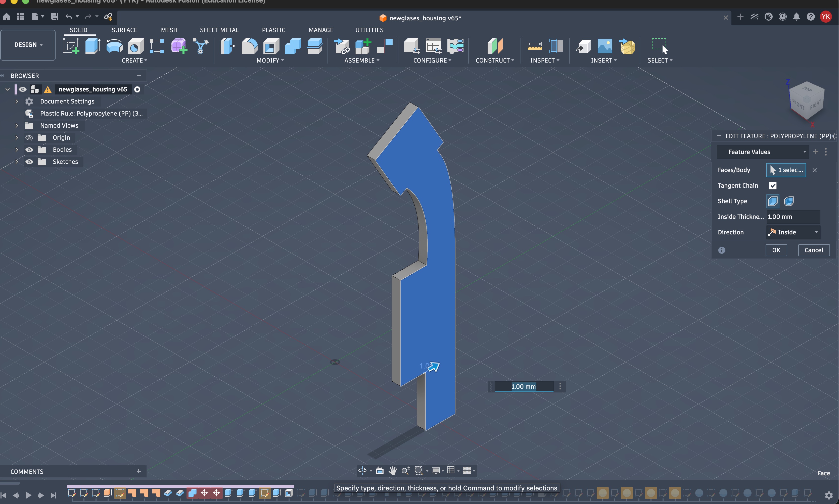839x504 pixels.
Task: Select the Extrude tool icon
Action: pos(92,46)
